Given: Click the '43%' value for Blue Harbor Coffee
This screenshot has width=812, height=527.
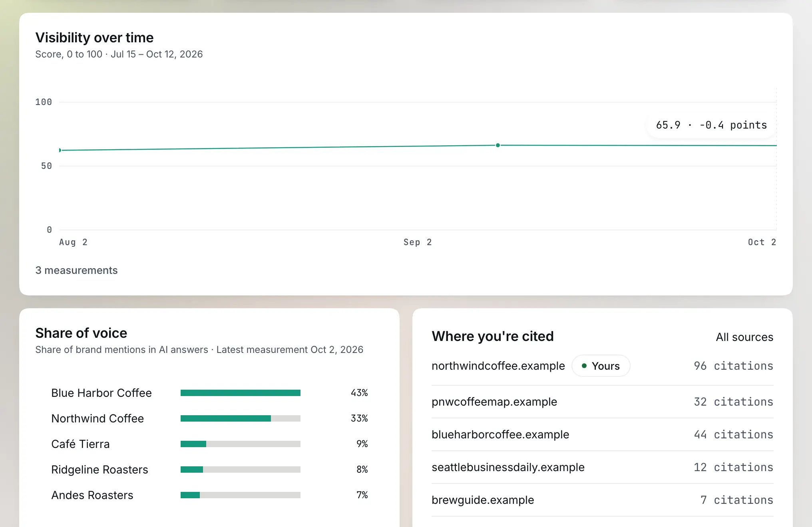Looking at the screenshot, I should click(x=359, y=393).
